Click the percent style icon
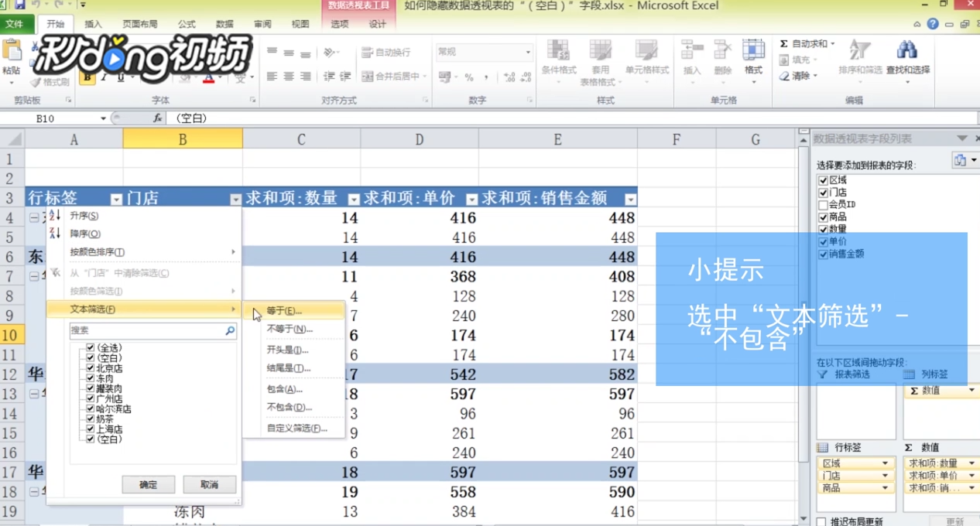 click(469, 77)
